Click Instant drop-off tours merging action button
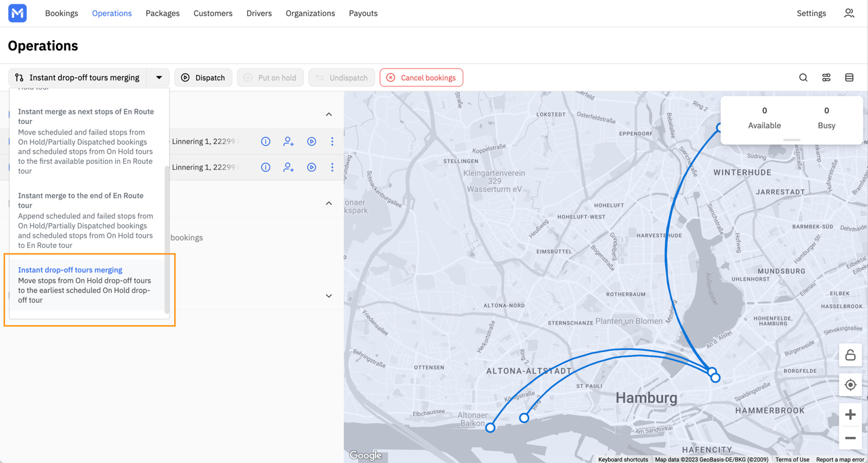The width and height of the screenshot is (868, 463). click(x=78, y=77)
